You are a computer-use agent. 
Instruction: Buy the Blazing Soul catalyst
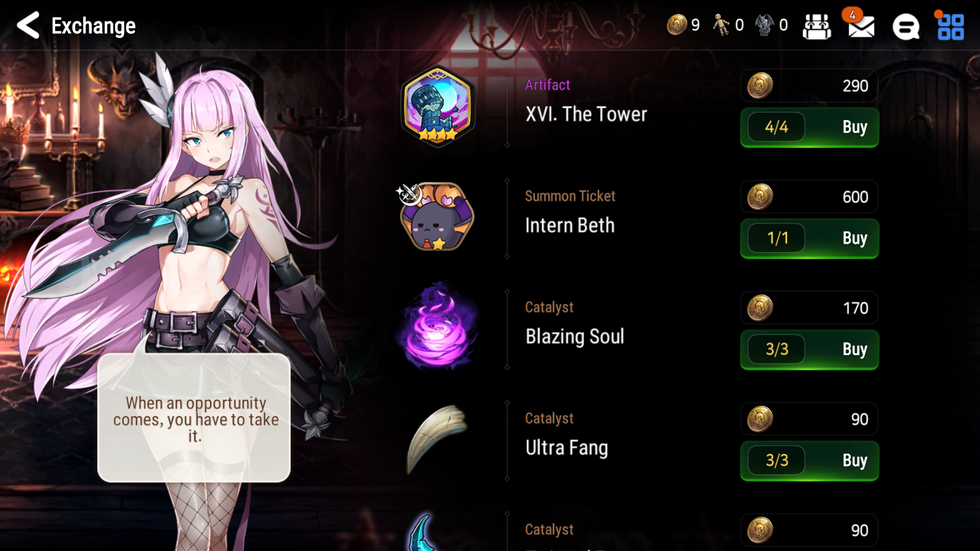coord(809,350)
